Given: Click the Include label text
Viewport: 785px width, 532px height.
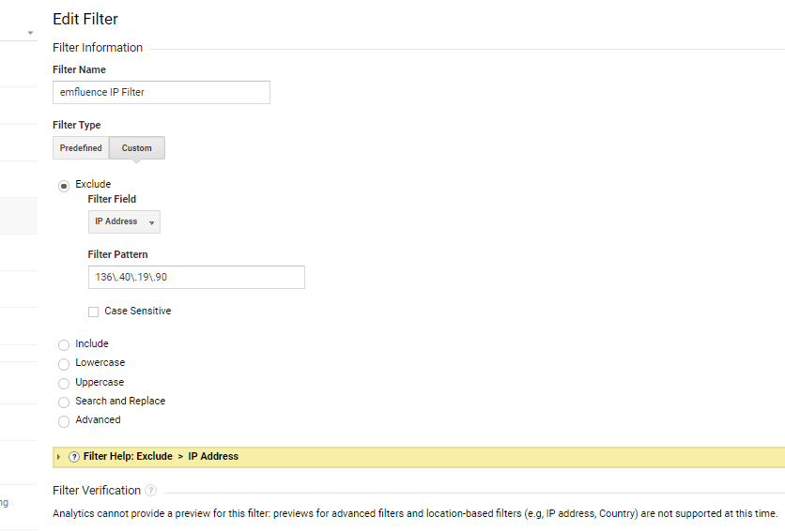Looking at the screenshot, I should point(92,343).
